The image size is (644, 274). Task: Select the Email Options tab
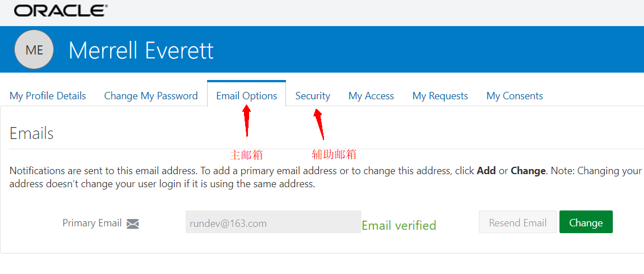pos(247,96)
